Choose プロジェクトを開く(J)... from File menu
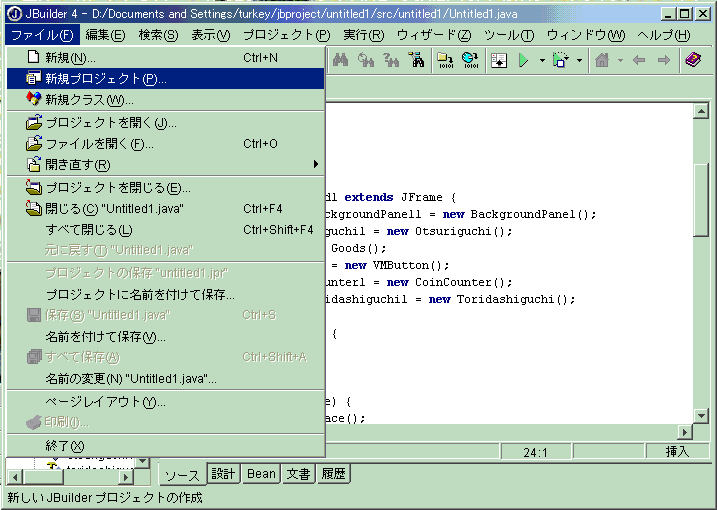This screenshot has height=510, width=717. 110,123
